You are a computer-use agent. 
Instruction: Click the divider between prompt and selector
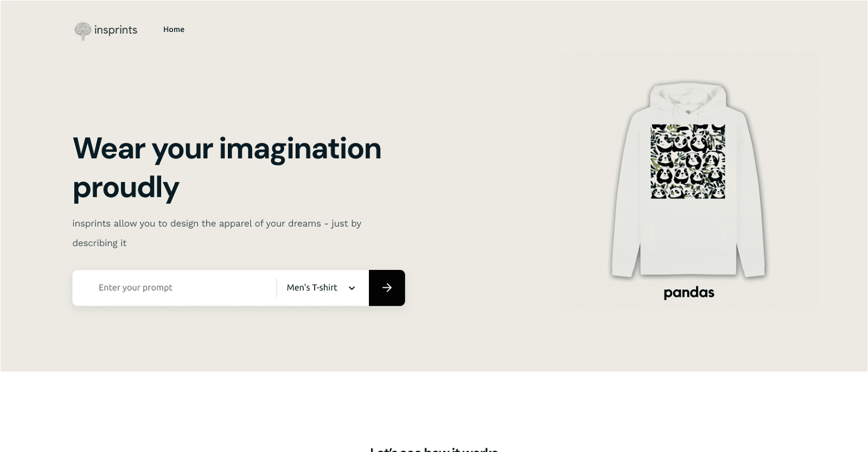(x=277, y=288)
